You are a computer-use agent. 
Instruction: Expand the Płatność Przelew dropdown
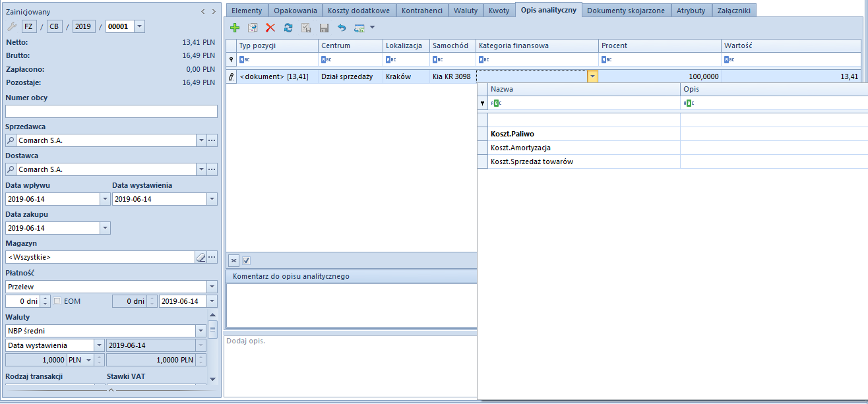pyautogui.click(x=212, y=287)
